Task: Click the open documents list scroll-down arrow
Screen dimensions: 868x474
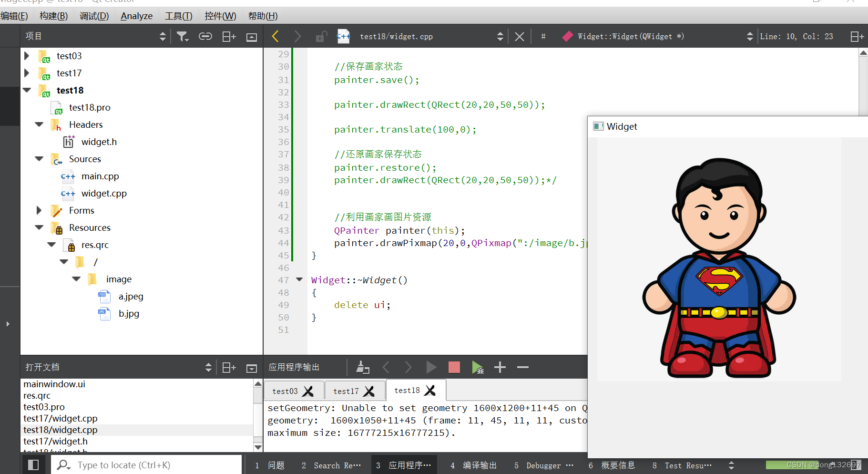Action: (x=258, y=447)
